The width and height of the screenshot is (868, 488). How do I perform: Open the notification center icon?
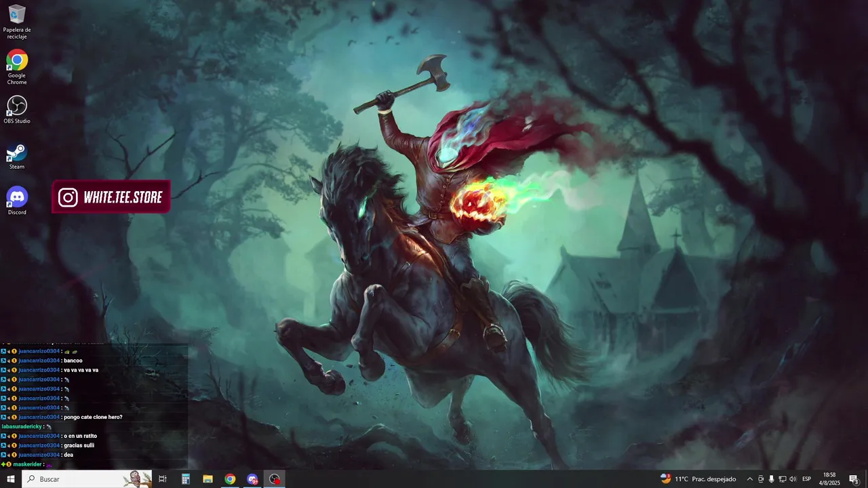click(854, 479)
